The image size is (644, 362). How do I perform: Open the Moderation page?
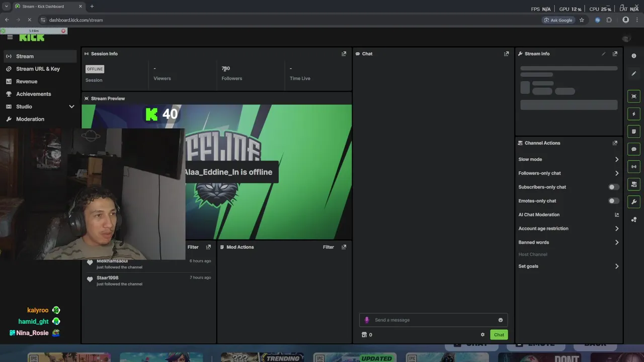pos(39,119)
